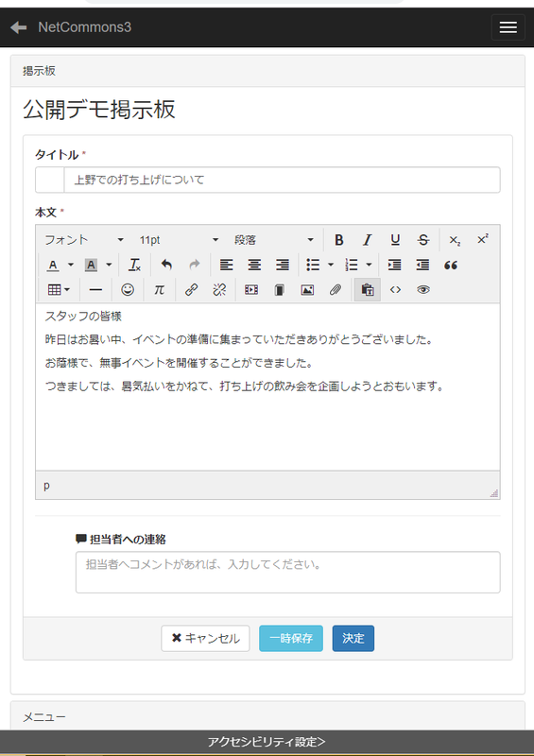Toggle paste as text mode
This screenshot has height=756, width=534.
[x=368, y=289]
